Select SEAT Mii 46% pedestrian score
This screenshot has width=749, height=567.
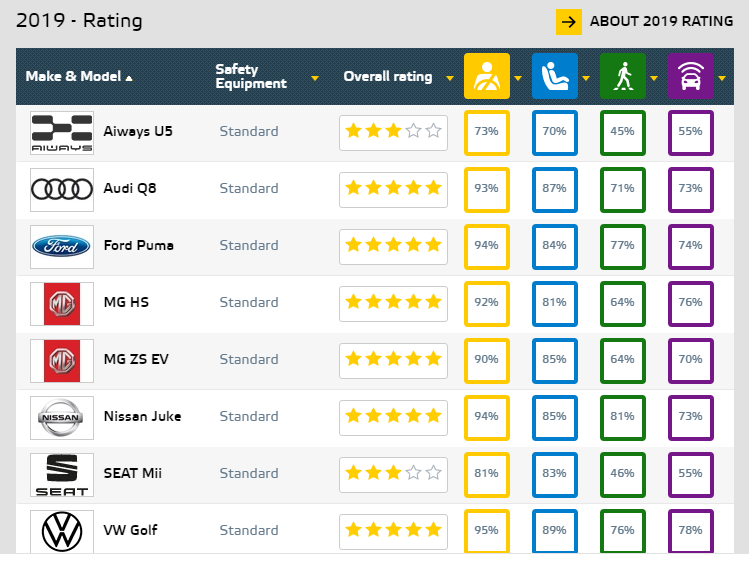click(x=623, y=475)
